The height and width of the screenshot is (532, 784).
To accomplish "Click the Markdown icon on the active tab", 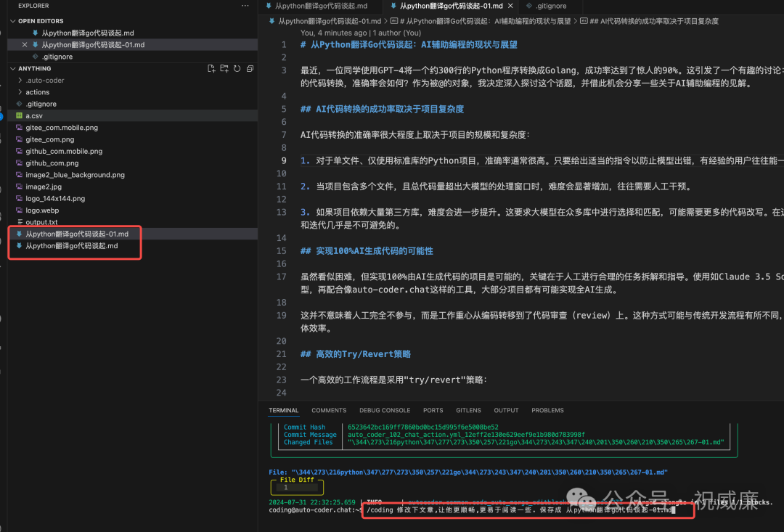I will tap(394, 6).
